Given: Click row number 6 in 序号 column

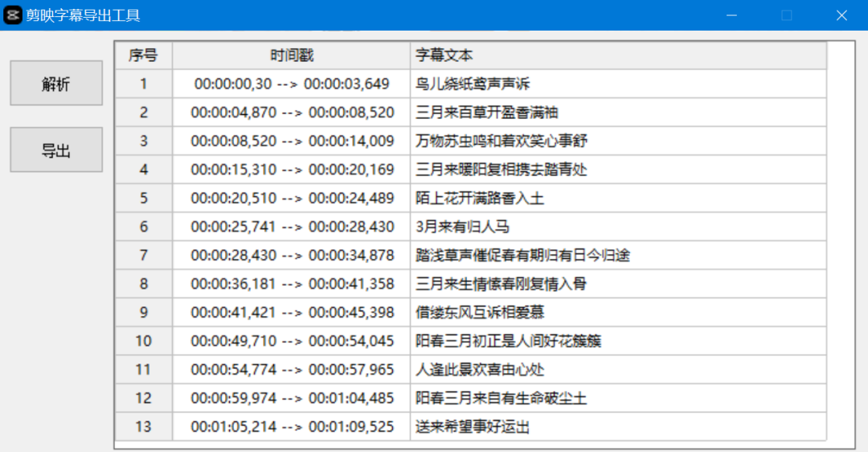Looking at the screenshot, I should [143, 227].
